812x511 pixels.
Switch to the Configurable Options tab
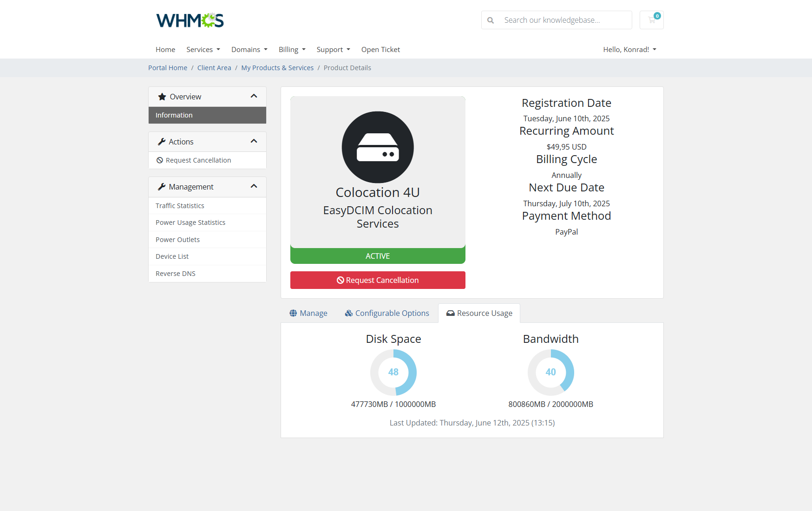click(x=387, y=313)
